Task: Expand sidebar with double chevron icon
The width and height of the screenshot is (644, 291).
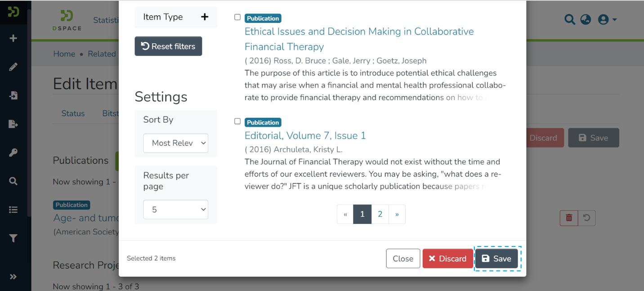Action: 13,277
